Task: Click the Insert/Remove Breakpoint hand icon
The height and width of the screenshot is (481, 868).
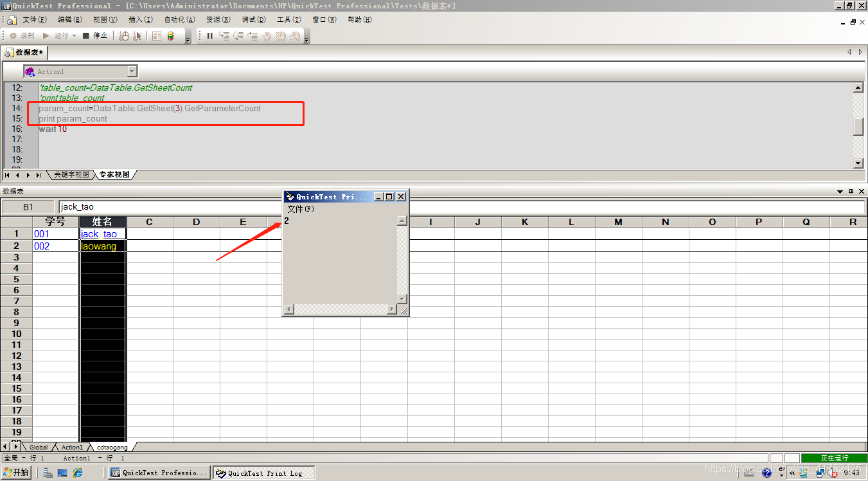Action: coord(267,36)
